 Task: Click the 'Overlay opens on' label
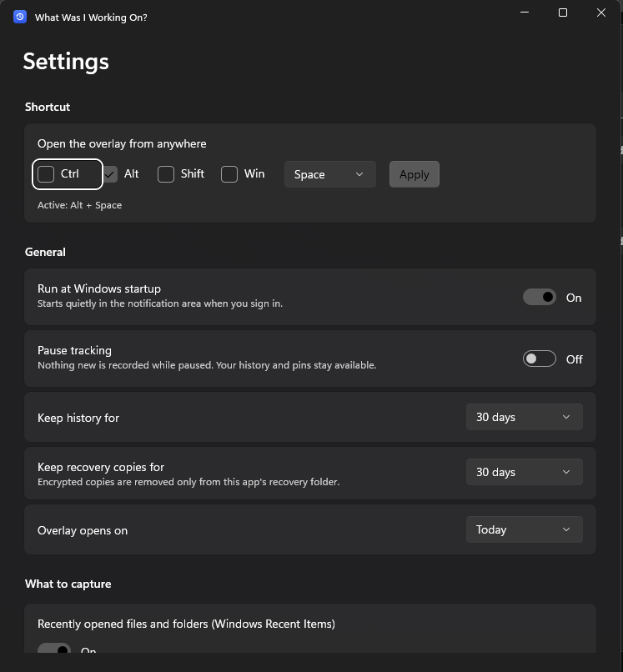[83, 530]
